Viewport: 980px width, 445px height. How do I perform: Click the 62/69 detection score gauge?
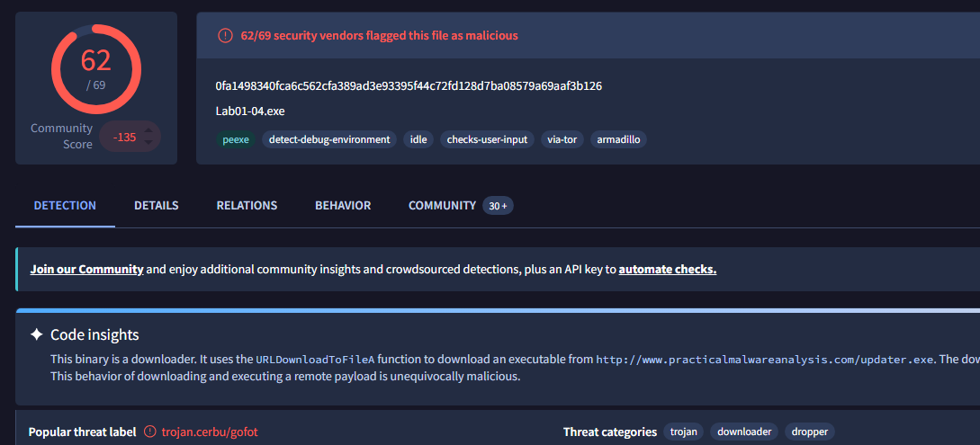tap(96, 68)
